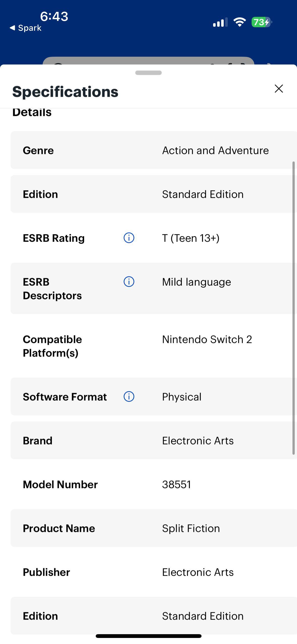Tap the ESRB Rating info icon
297x644 pixels.
click(129, 238)
